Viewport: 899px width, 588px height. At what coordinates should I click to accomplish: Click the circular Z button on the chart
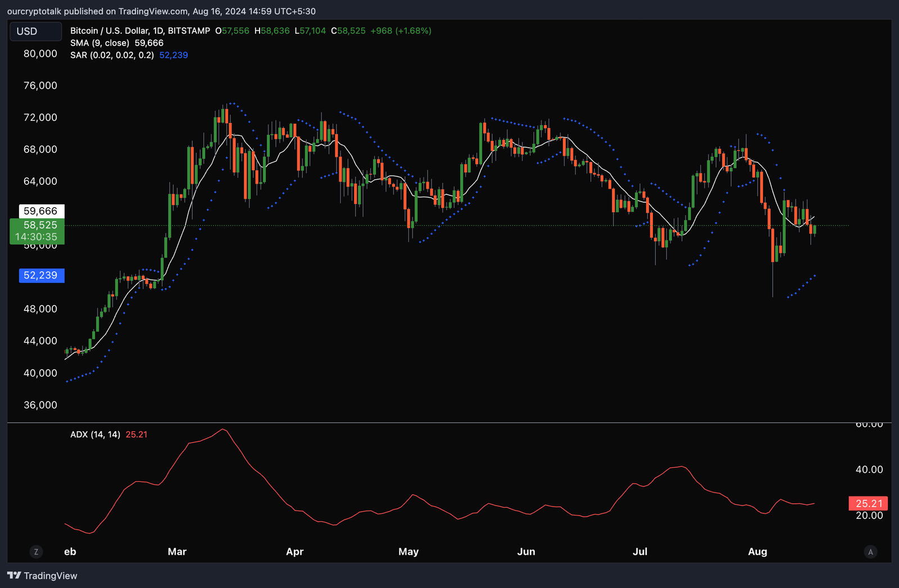tap(36, 552)
